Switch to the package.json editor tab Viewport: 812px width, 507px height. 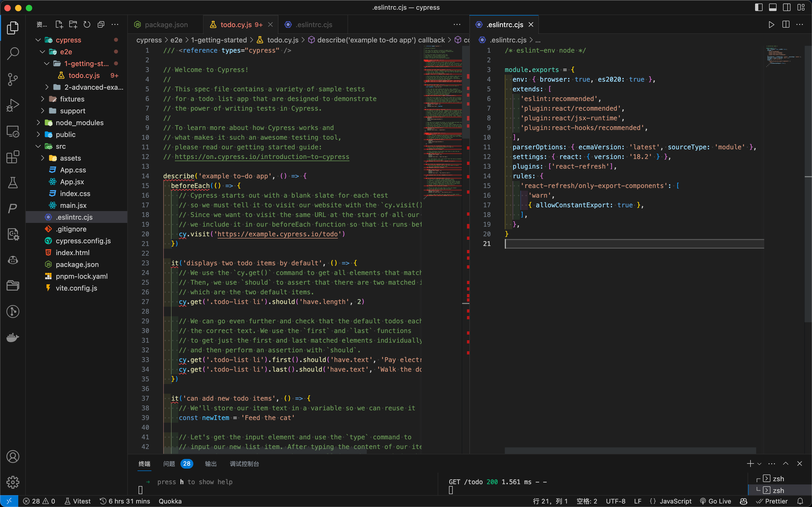(x=166, y=24)
